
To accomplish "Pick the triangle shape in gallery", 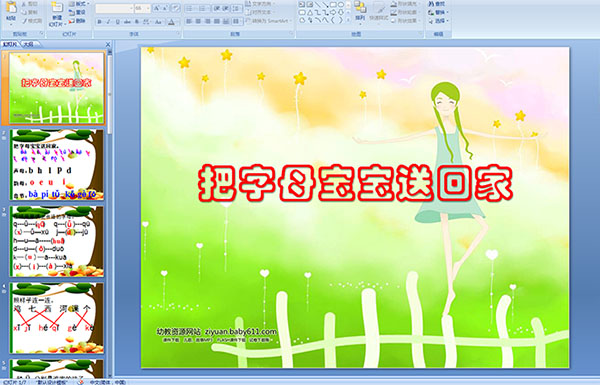I will pyautogui.click(x=310, y=12).
